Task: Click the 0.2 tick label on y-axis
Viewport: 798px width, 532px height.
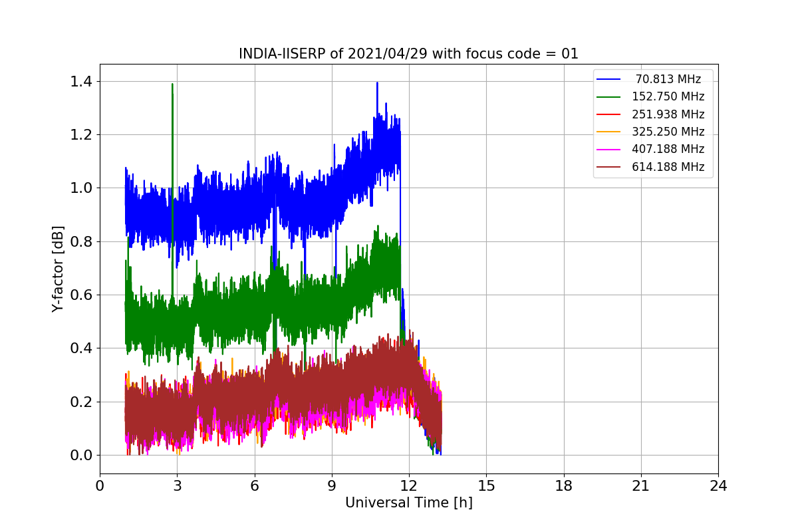Action: point(81,402)
